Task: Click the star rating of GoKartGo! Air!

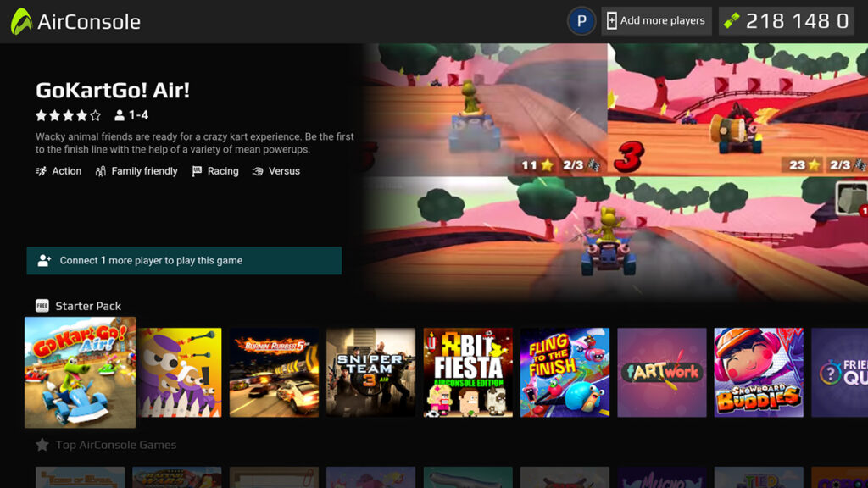Action: tap(68, 115)
